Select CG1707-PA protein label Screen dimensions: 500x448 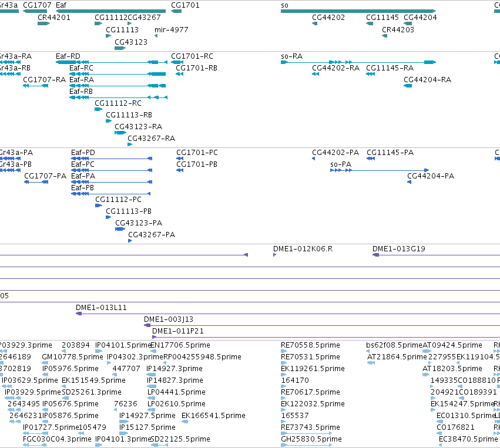(45, 177)
